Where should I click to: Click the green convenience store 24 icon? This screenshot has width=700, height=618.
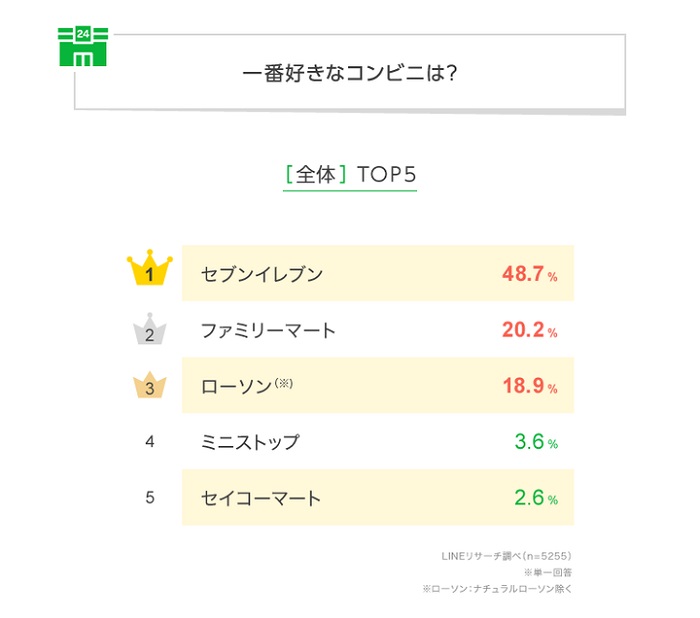tap(83, 47)
